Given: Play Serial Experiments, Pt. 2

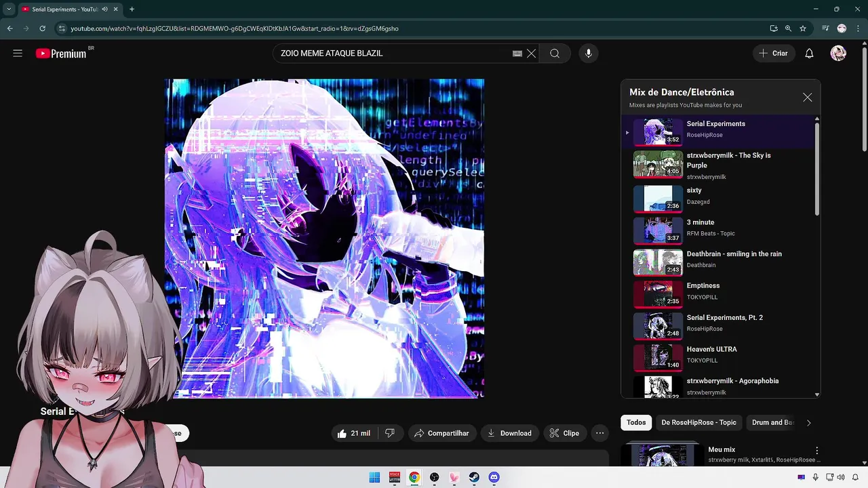Looking at the screenshot, I should [717, 325].
